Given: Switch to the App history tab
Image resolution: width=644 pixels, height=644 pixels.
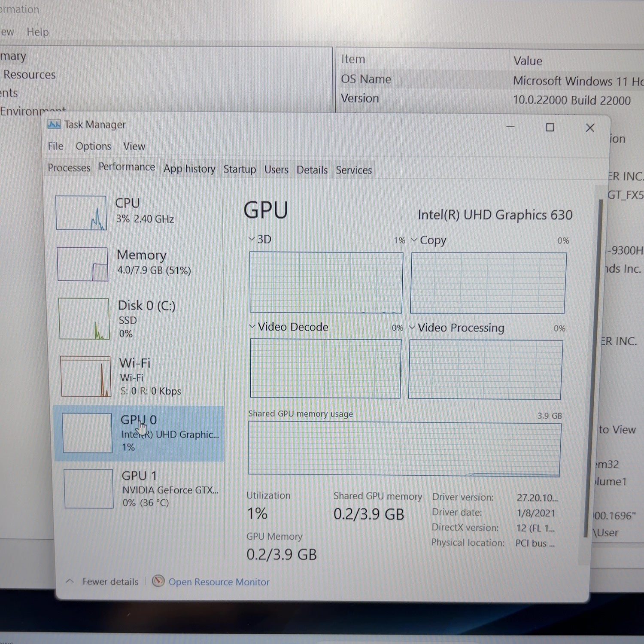Looking at the screenshot, I should point(189,169).
